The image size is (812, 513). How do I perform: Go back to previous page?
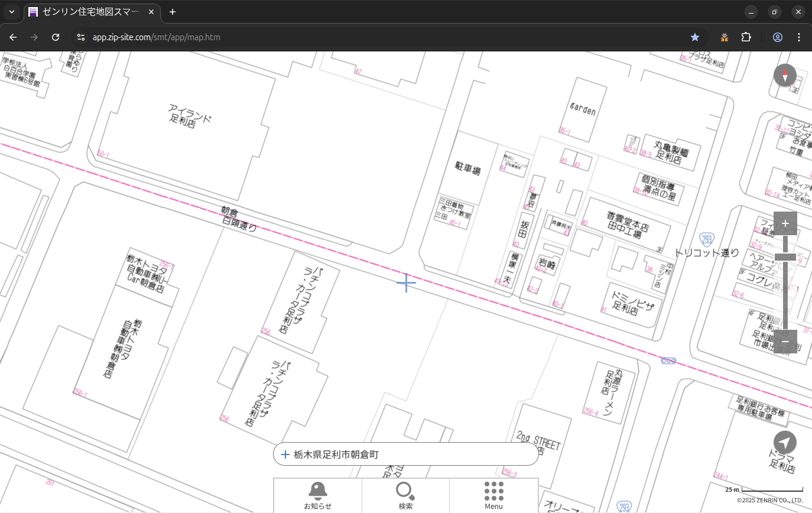pyautogui.click(x=13, y=37)
